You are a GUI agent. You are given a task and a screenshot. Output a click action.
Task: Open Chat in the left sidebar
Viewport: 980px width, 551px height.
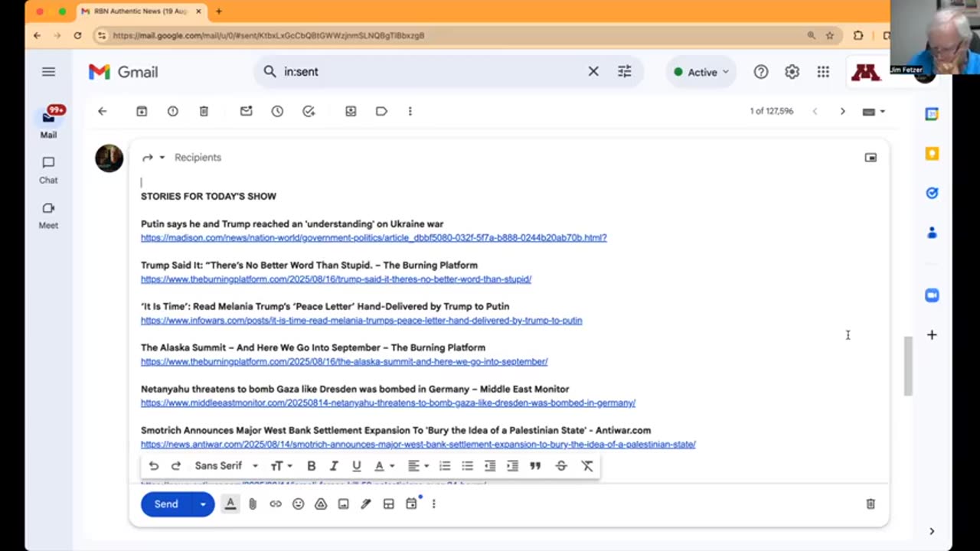click(48, 170)
